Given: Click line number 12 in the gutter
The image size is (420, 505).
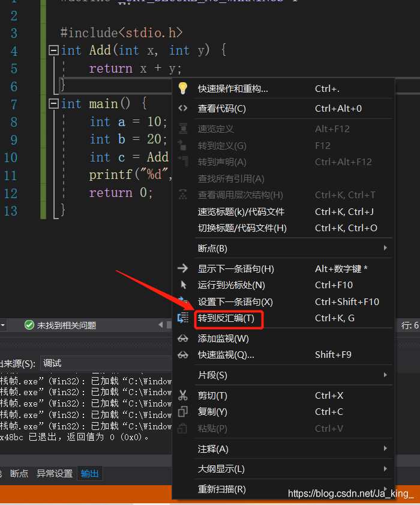Looking at the screenshot, I should tap(11, 193).
